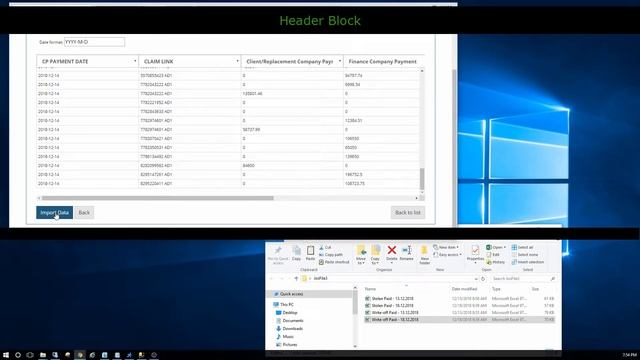Open the address bar history dropdown

(476, 278)
